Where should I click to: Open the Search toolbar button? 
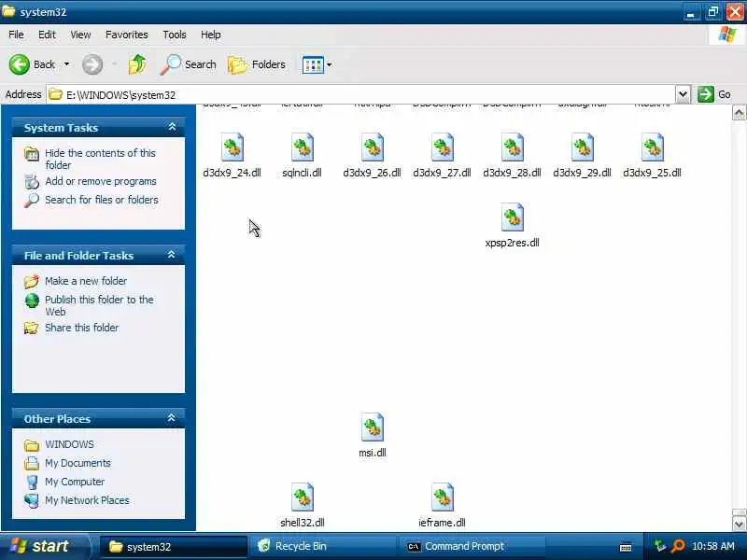(189, 64)
